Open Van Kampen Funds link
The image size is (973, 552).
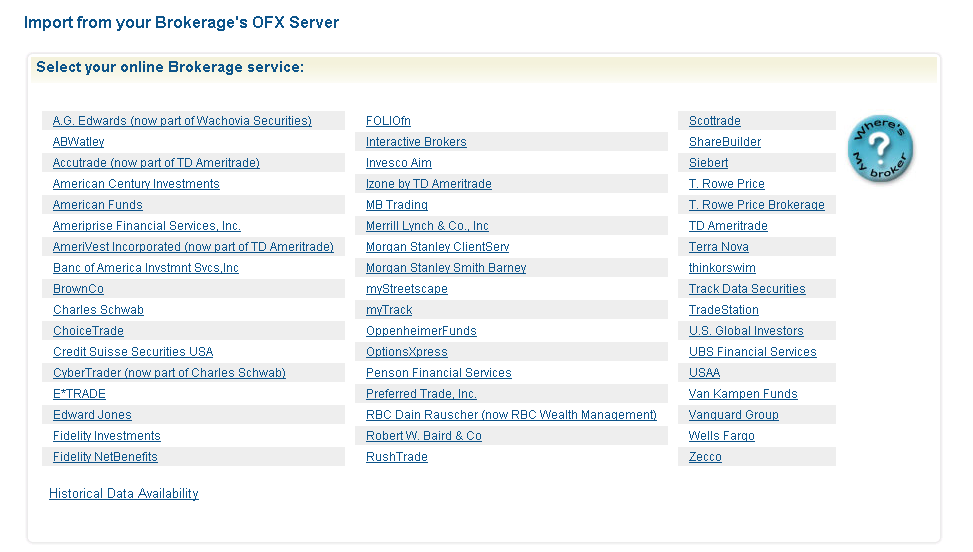[743, 394]
